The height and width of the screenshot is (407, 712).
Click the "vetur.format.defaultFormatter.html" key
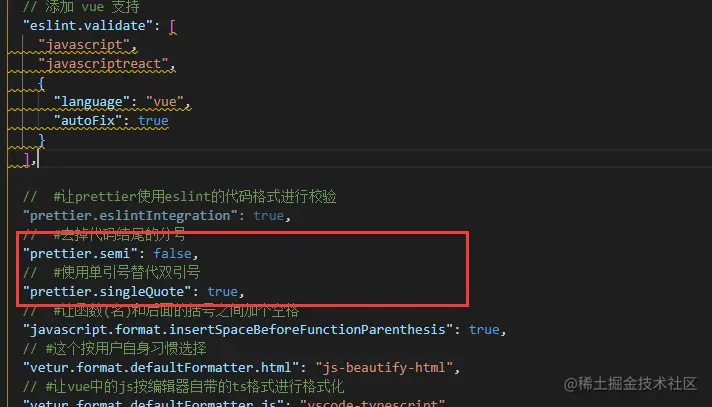(x=161, y=367)
